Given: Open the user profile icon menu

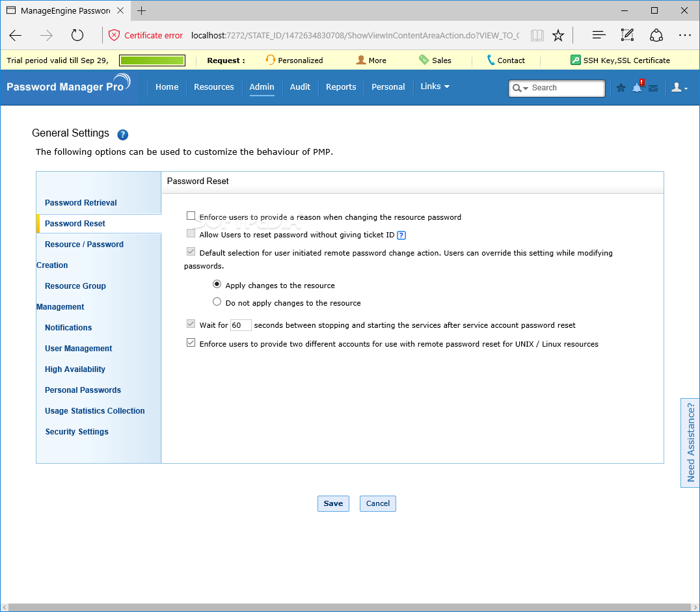Looking at the screenshot, I should point(679,88).
